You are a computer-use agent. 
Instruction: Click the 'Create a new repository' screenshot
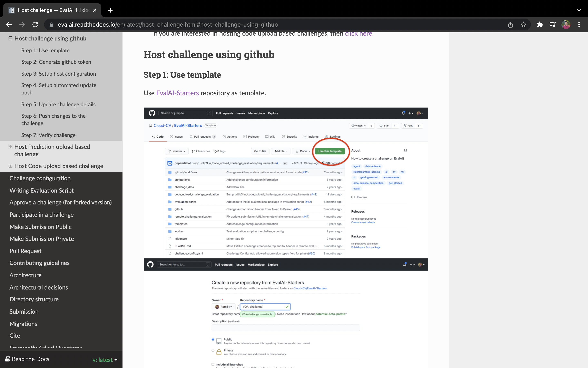[x=286, y=313]
